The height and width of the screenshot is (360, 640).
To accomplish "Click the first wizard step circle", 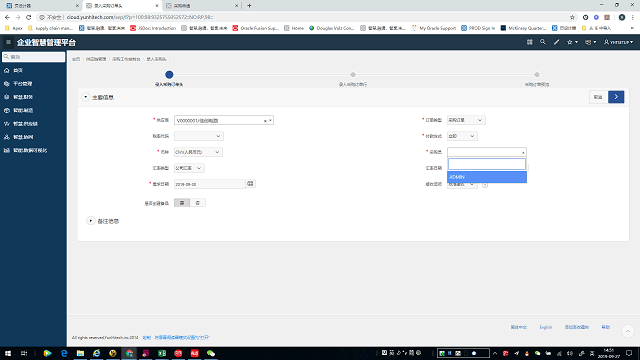I will [x=169, y=74].
